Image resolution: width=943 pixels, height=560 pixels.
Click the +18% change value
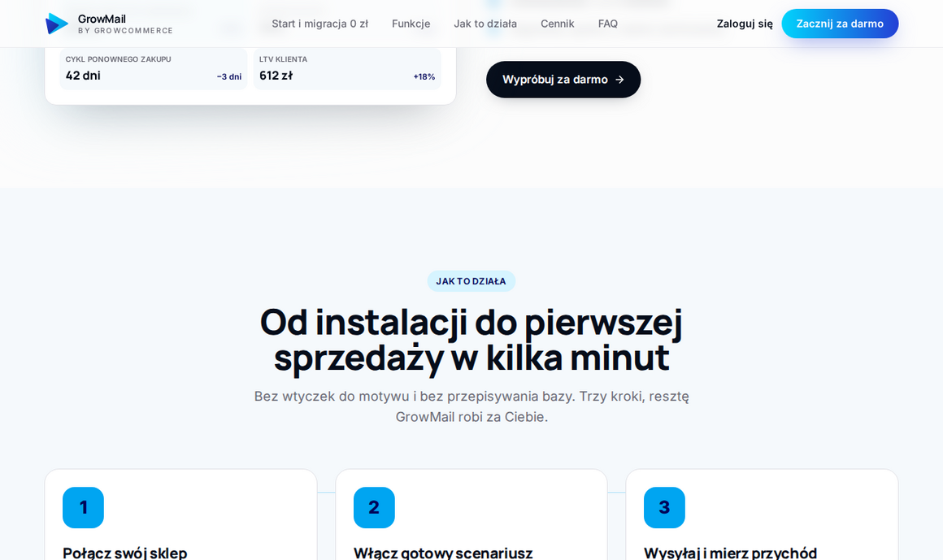coord(424,76)
